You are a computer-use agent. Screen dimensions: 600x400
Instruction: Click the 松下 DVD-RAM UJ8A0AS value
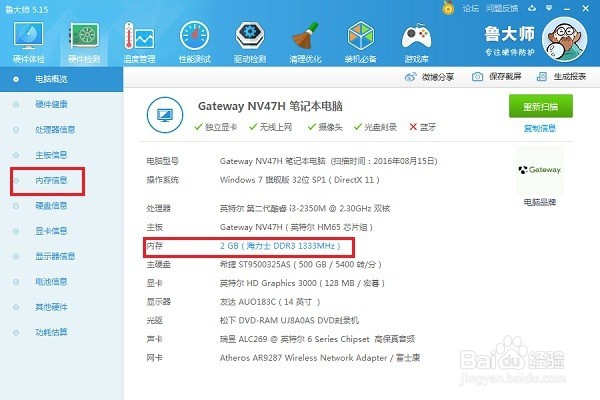coord(289,320)
